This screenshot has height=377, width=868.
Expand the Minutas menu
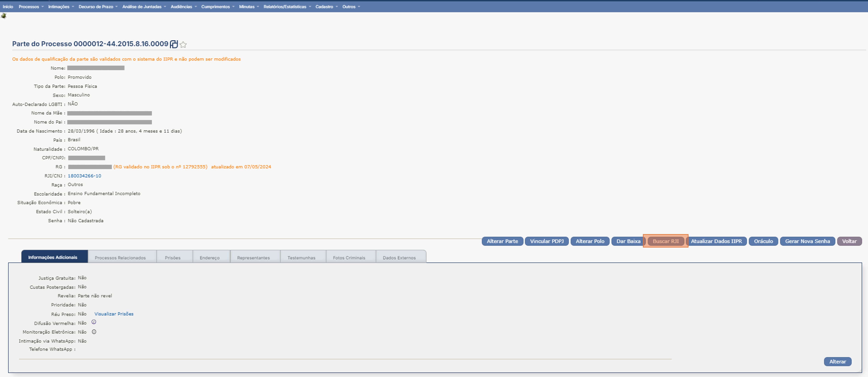click(249, 7)
